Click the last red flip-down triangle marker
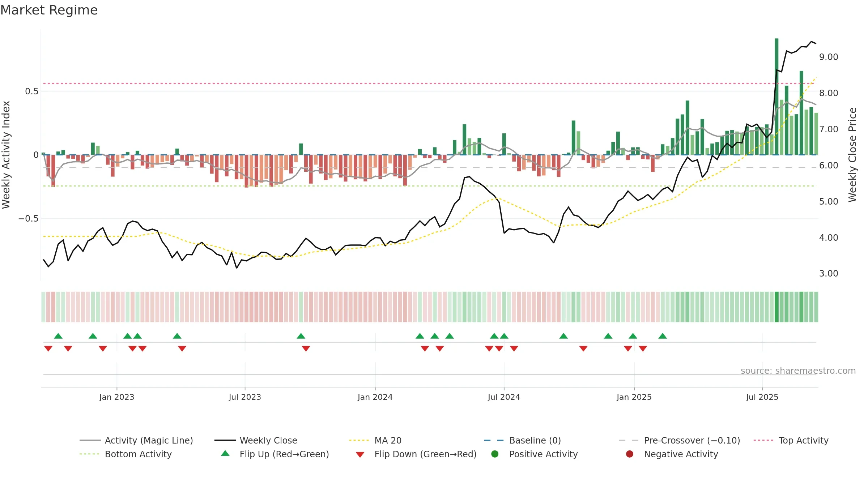868x488 pixels. tap(643, 348)
